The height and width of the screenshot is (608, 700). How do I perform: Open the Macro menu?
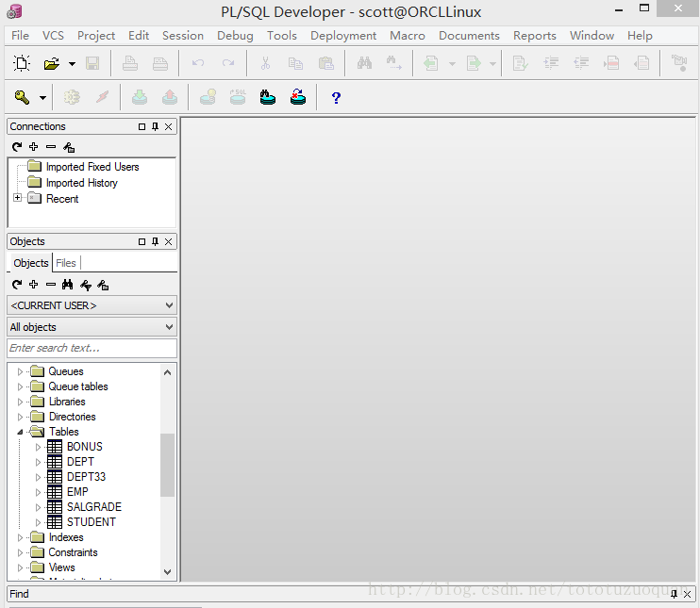click(x=408, y=35)
